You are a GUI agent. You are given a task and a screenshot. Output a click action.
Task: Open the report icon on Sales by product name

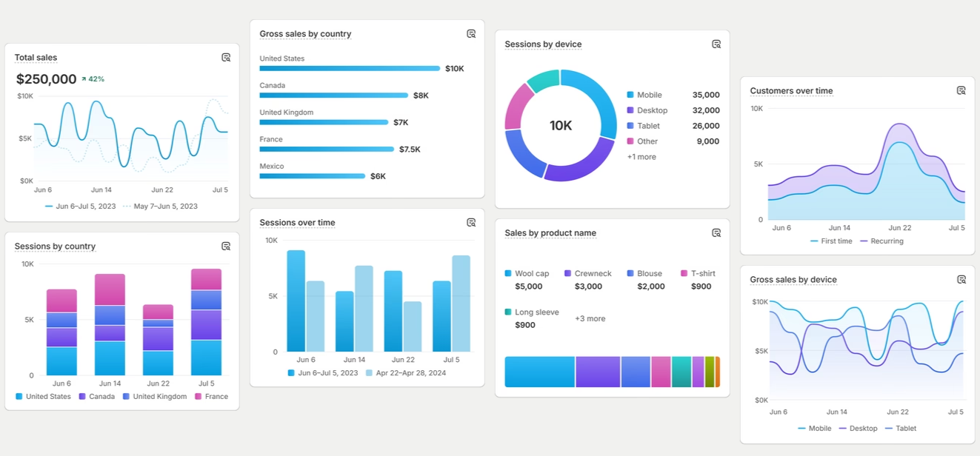[x=716, y=233]
